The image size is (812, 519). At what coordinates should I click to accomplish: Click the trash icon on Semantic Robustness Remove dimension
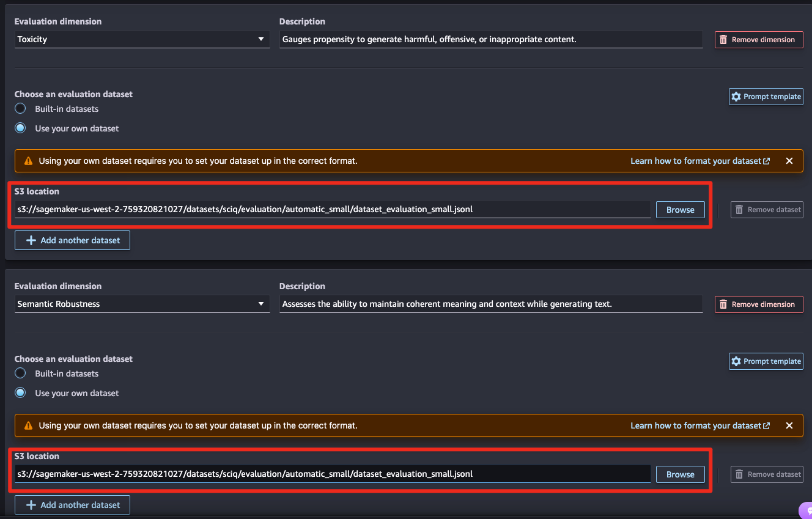(x=723, y=304)
